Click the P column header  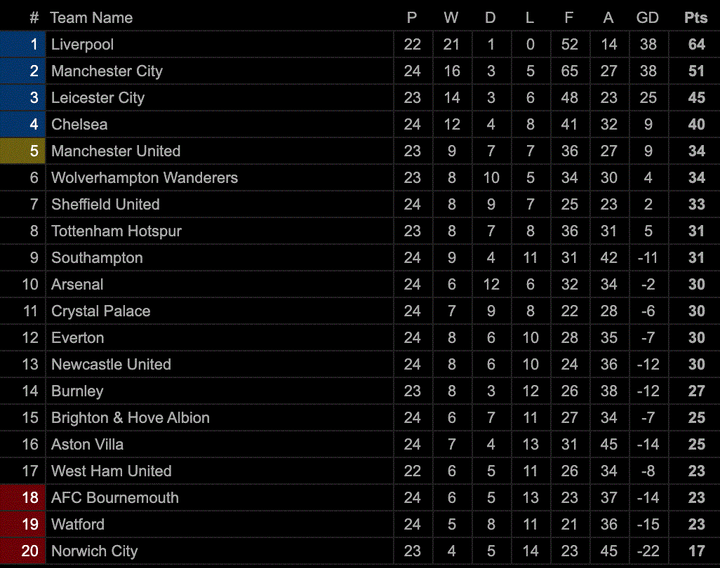(x=412, y=18)
